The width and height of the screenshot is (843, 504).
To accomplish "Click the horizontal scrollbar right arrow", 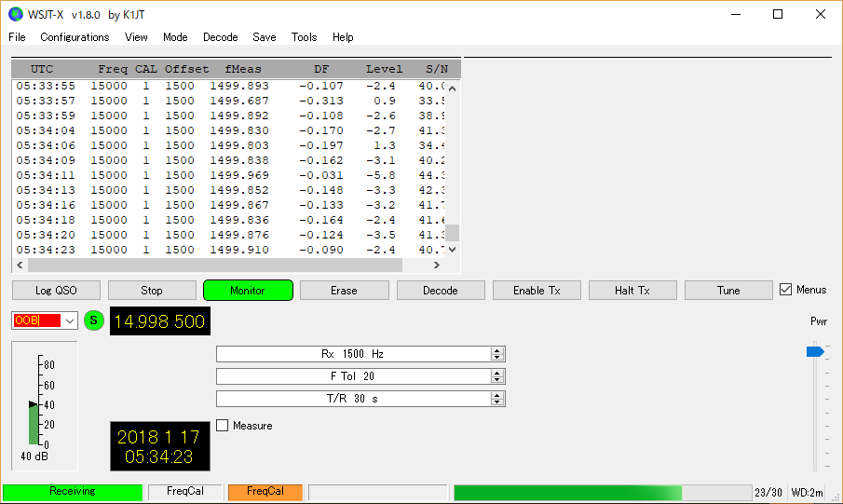I will point(437,265).
